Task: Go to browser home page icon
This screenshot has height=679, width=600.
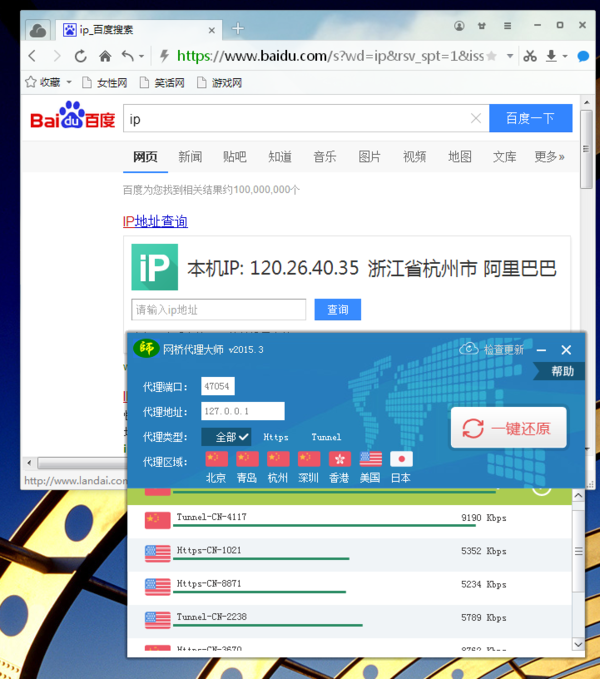Action: coord(105,56)
